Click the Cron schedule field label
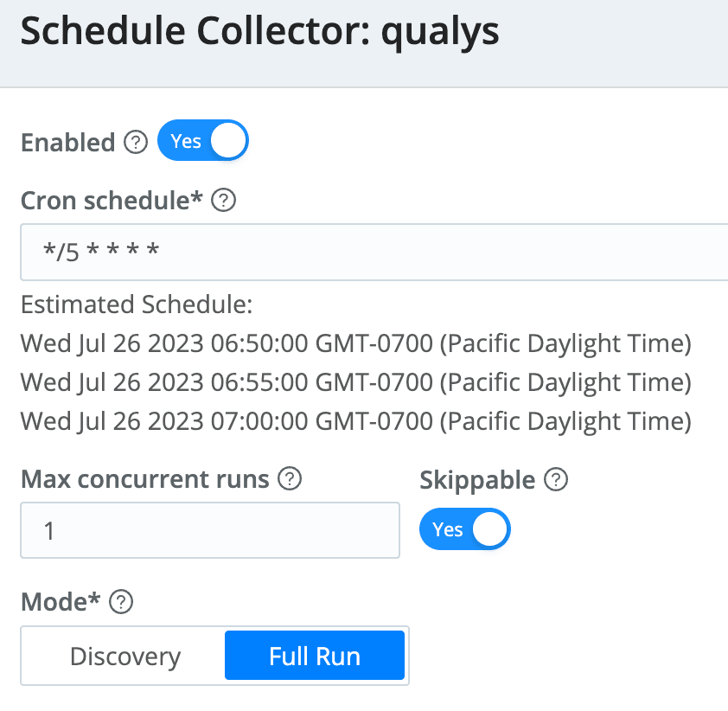This screenshot has height=711, width=728. [x=112, y=202]
